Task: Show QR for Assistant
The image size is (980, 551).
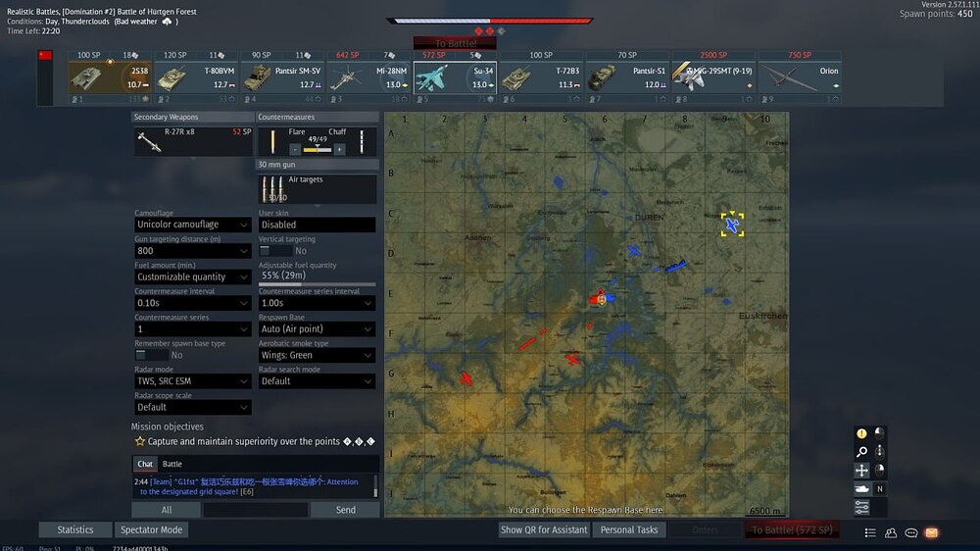Action: click(x=544, y=529)
